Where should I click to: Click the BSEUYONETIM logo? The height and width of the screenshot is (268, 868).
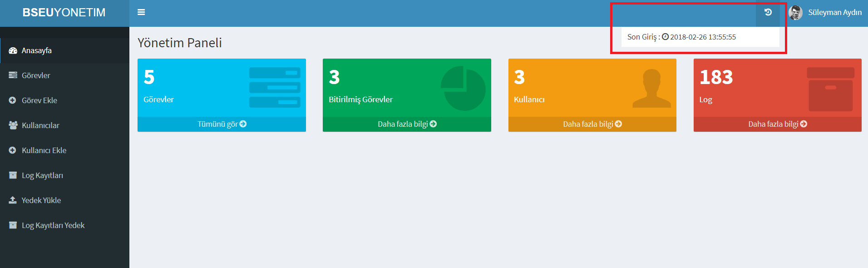point(64,13)
